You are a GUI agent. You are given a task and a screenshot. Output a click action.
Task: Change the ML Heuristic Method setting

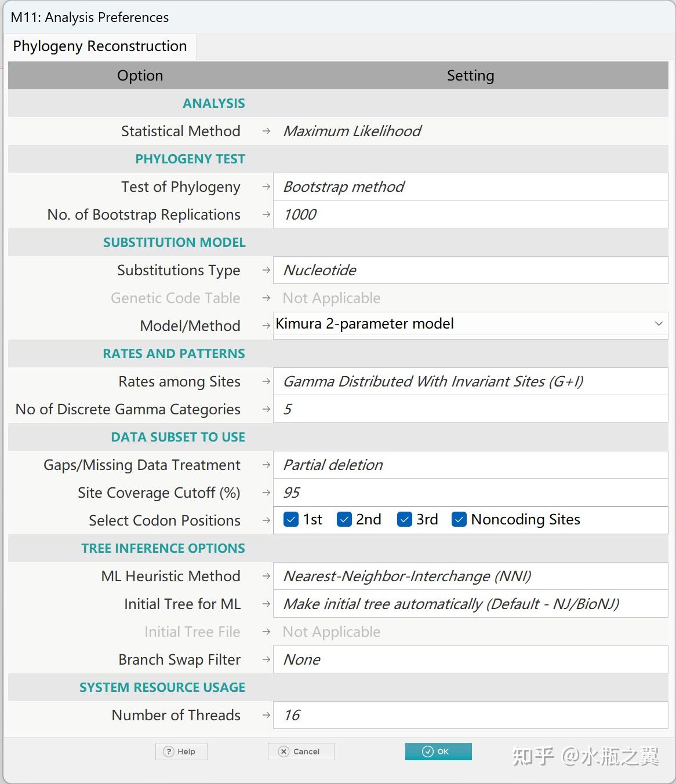coord(470,576)
